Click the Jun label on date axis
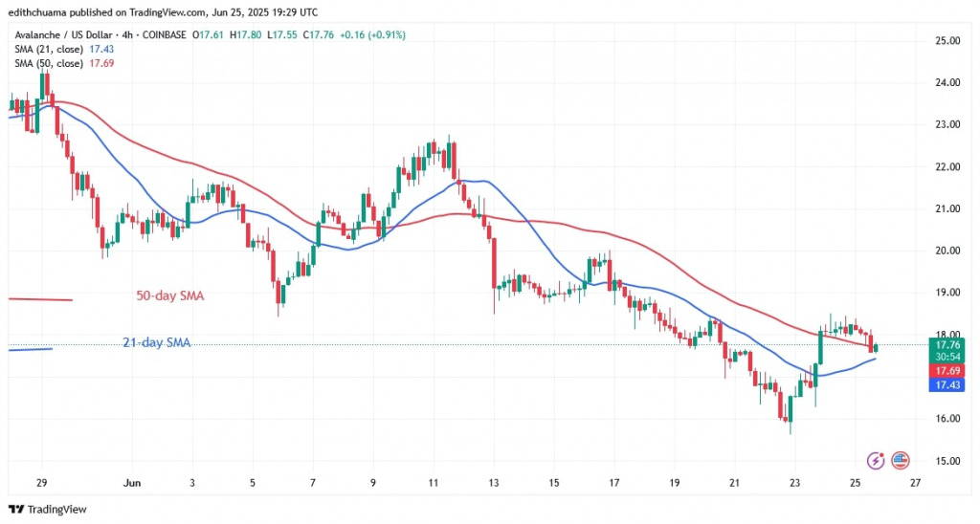The height and width of the screenshot is (524, 980). coord(134,483)
